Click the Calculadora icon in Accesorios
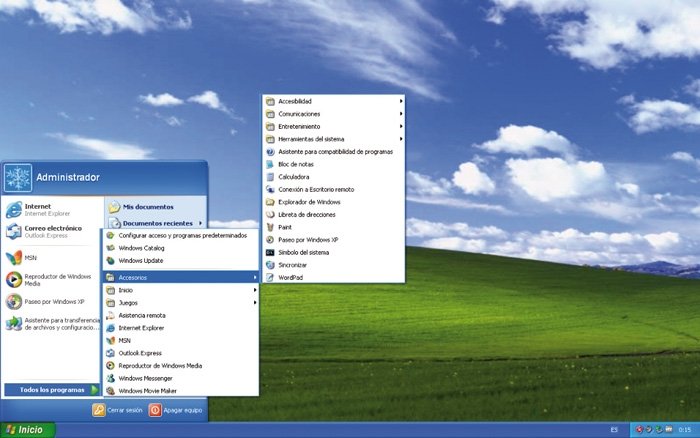The image size is (700, 438). [x=270, y=177]
